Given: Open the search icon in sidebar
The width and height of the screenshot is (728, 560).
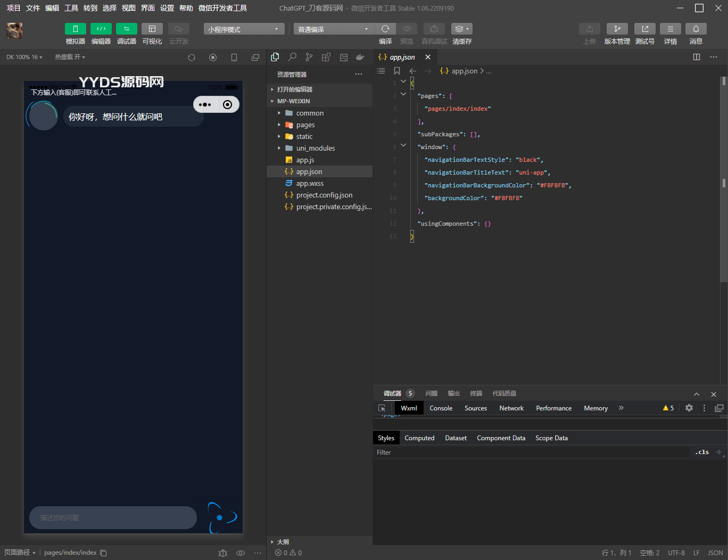Looking at the screenshot, I should [292, 57].
